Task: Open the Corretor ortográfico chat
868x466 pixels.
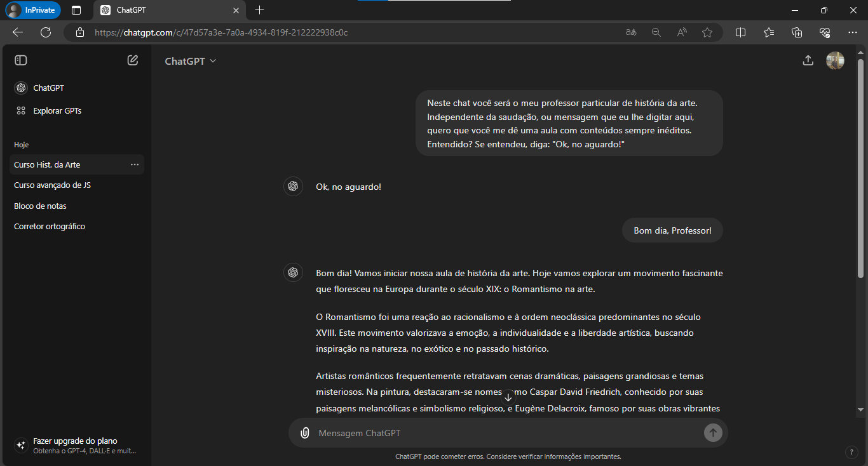Action: pyautogui.click(x=78, y=226)
